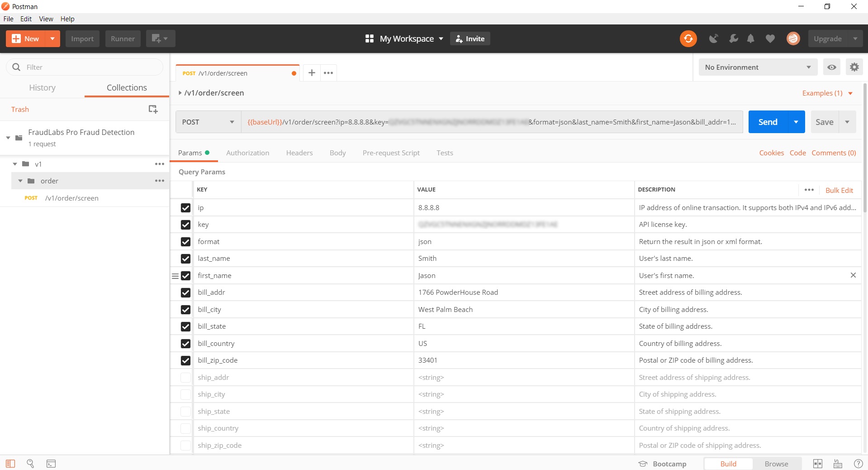Uncheck the bill_city parameter checkbox
Image resolution: width=868 pixels, height=470 pixels.
pos(185,310)
